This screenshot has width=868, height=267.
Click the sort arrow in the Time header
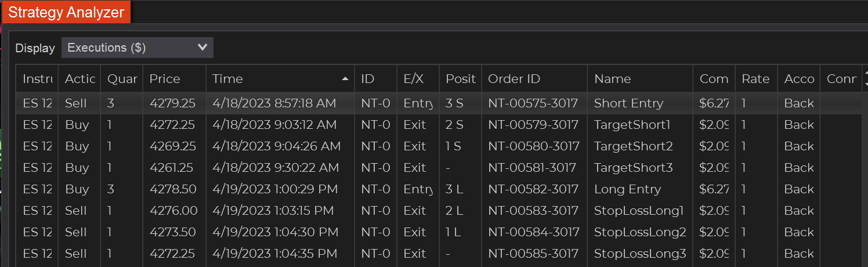[x=345, y=79]
